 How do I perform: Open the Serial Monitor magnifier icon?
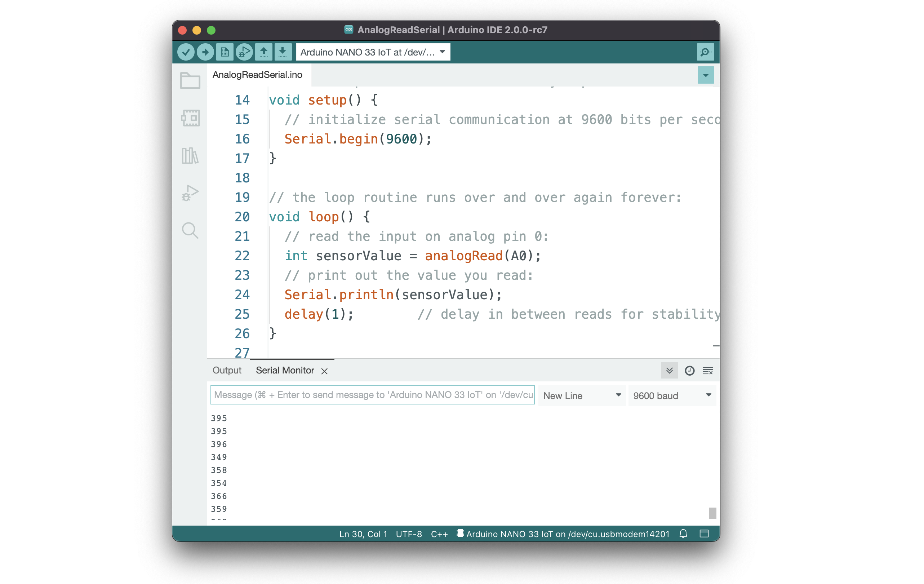[x=705, y=52]
